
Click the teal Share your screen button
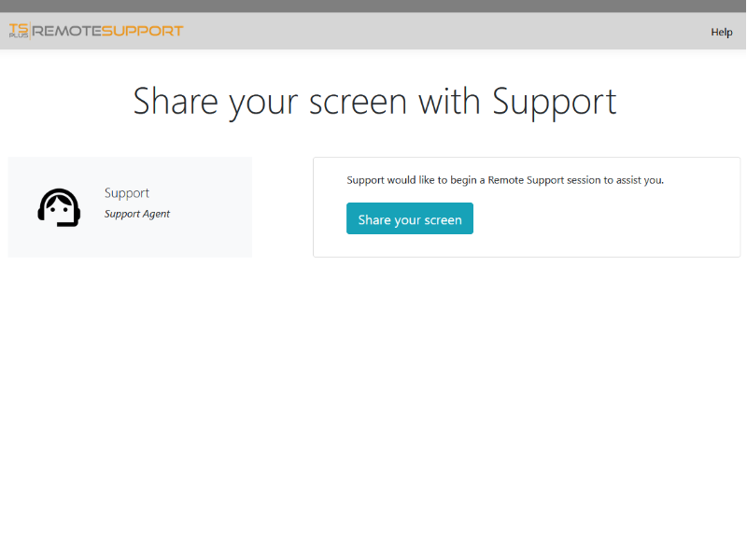(x=410, y=218)
